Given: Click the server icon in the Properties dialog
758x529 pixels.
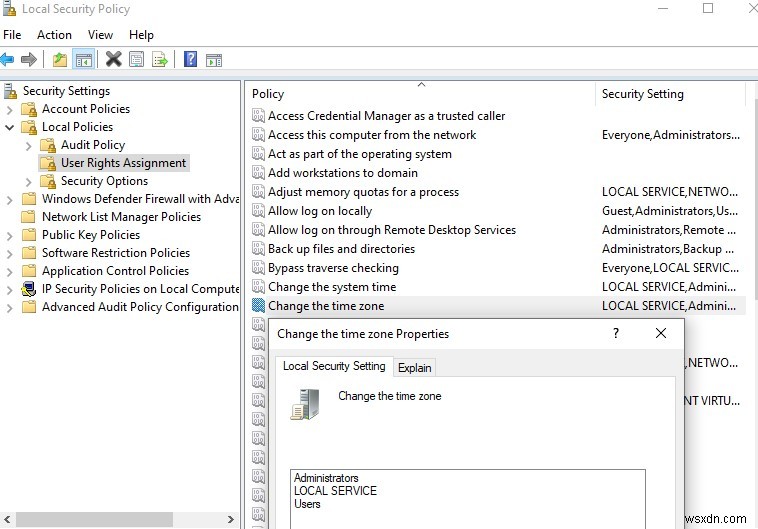Looking at the screenshot, I should (306, 404).
